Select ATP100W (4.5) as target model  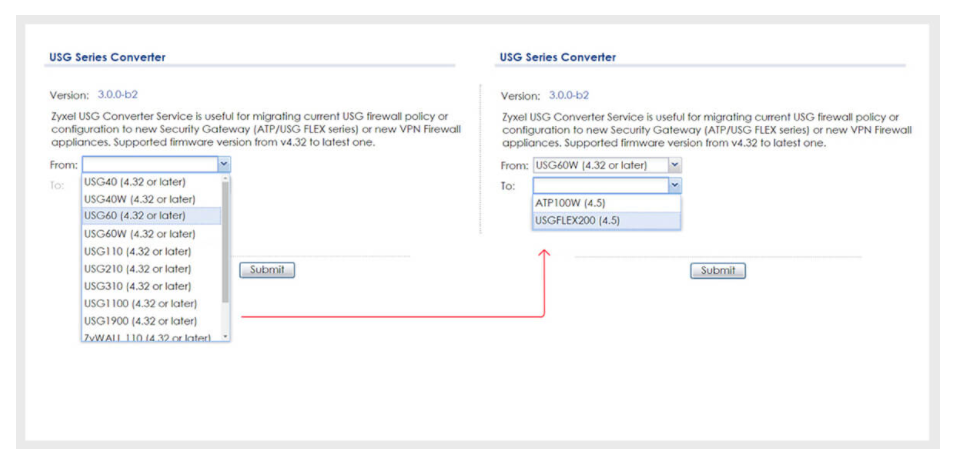pyautogui.click(x=570, y=203)
